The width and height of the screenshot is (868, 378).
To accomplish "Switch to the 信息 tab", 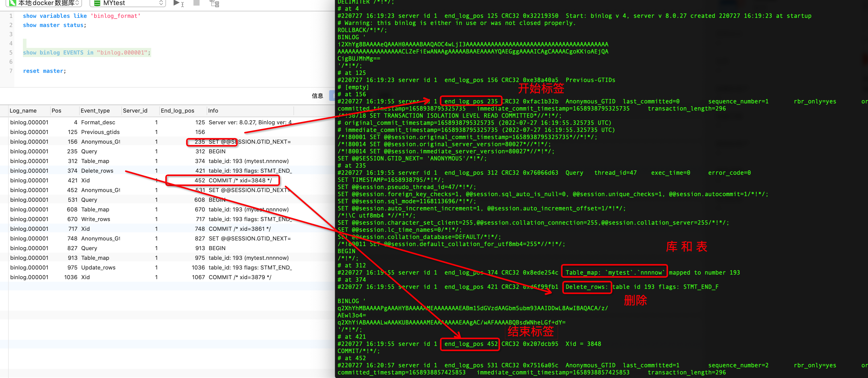I will (x=317, y=96).
